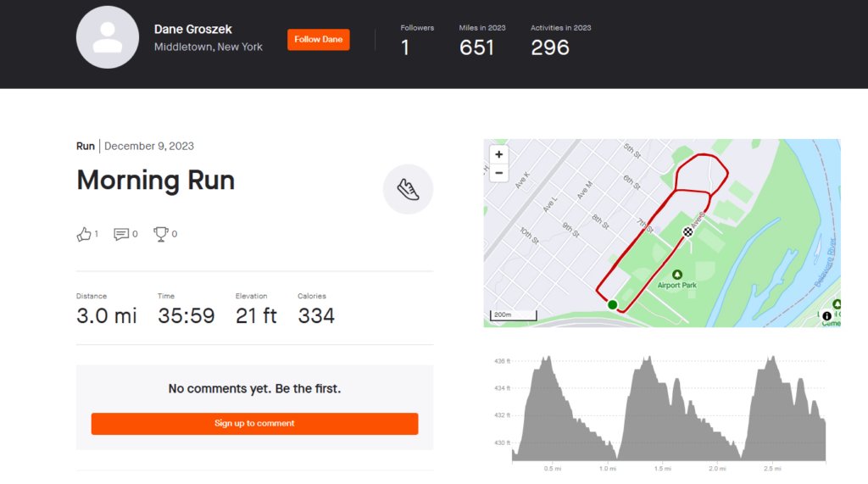Follow Dane with the orange button
868x484 pixels.
(319, 39)
